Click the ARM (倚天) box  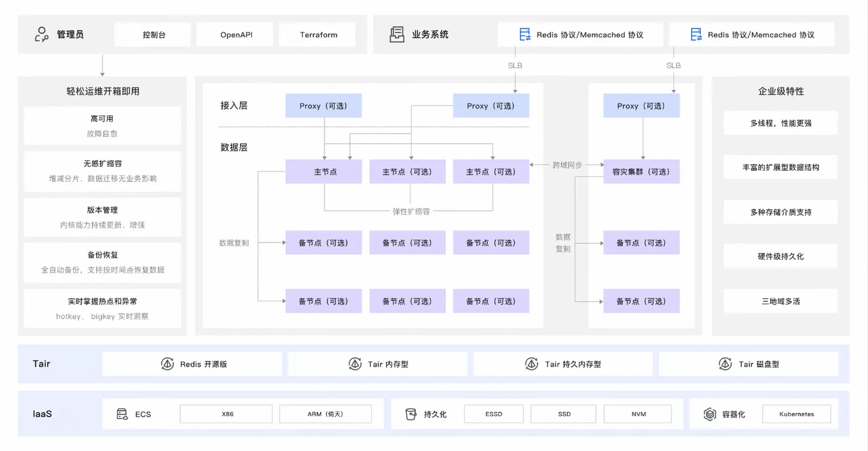pyautogui.click(x=325, y=414)
